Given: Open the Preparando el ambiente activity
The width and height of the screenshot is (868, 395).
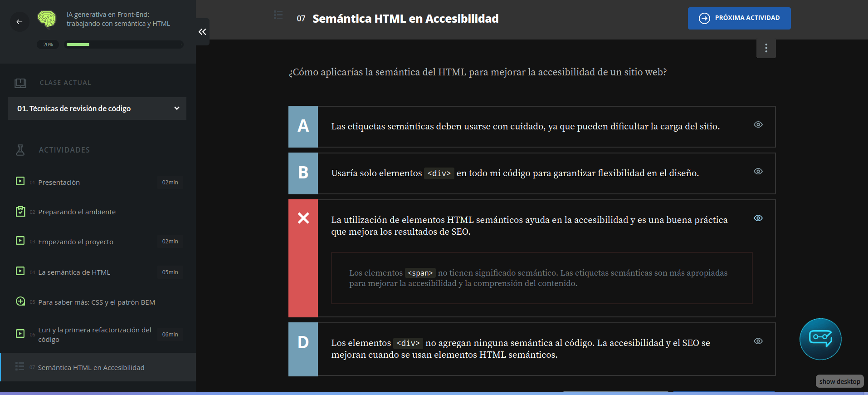Looking at the screenshot, I should click(99, 212).
